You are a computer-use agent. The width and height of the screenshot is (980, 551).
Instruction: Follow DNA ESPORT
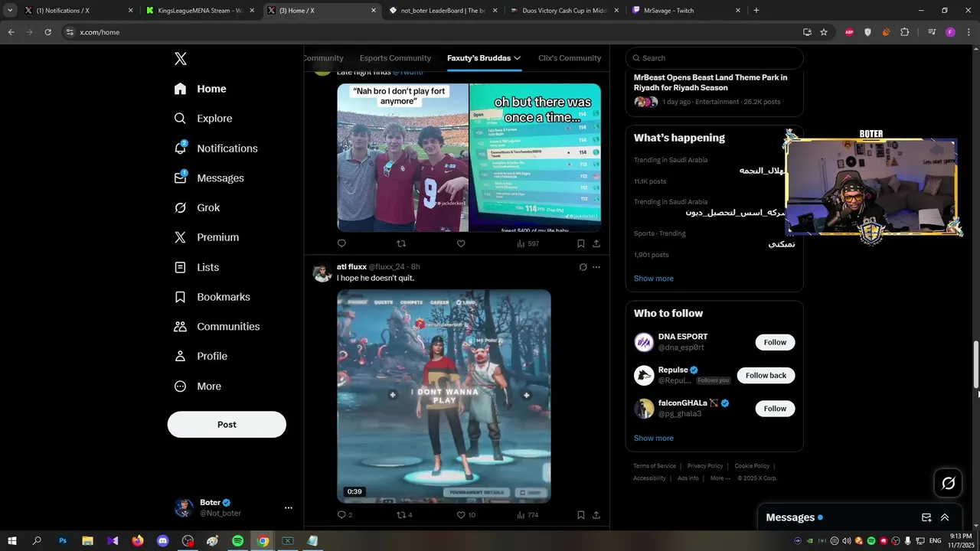point(775,343)
